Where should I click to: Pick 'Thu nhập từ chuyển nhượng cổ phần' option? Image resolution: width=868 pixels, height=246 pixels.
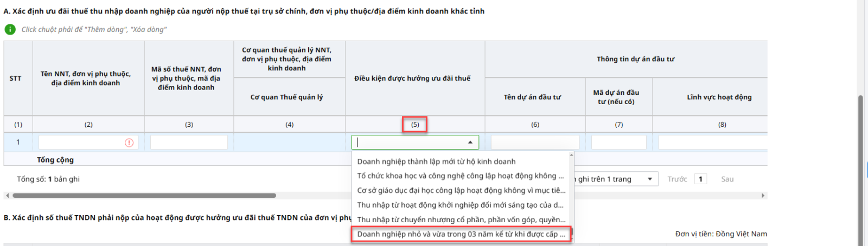[x=461, y=219]
